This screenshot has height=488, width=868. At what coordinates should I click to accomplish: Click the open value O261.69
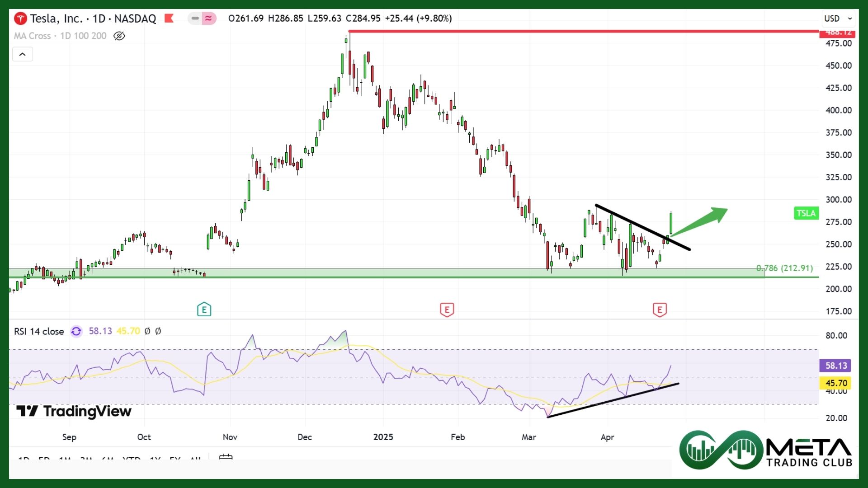246,19
